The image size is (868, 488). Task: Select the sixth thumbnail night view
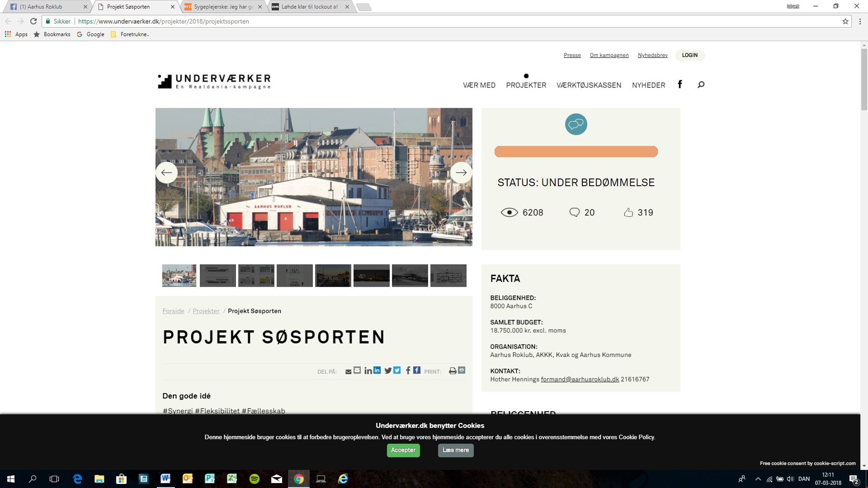tap(372, 276)
